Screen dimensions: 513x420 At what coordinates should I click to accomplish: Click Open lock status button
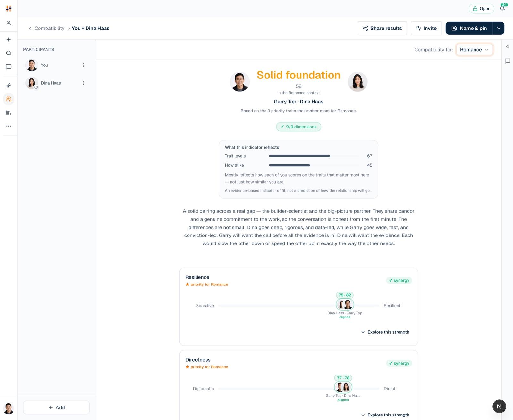point(482,9)
